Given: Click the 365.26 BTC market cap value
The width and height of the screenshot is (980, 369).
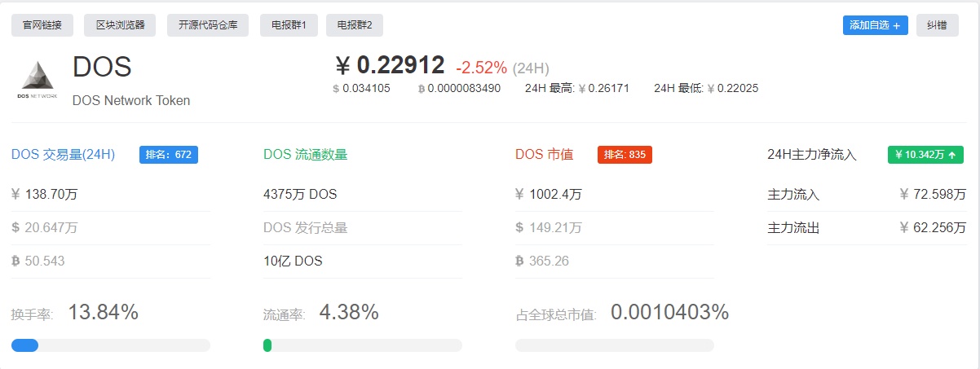Looking at the screenshot, I should 542,261.
